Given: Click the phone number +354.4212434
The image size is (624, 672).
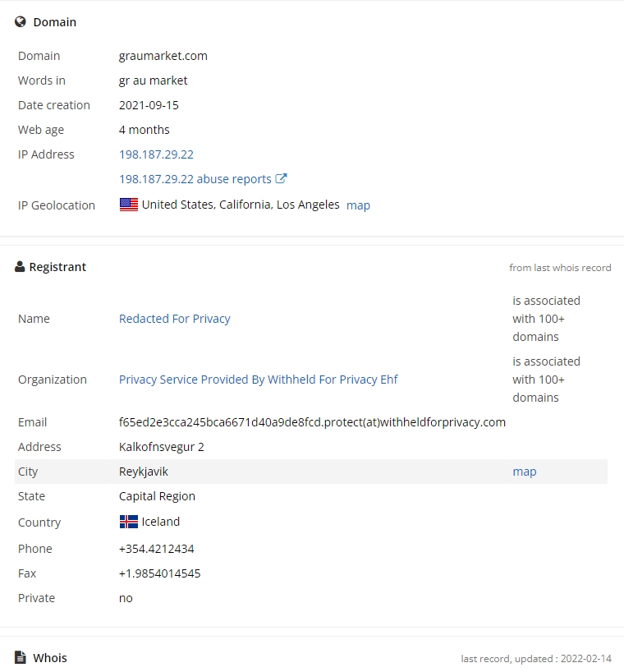Looking at the screenshot, I should (157, 549).
